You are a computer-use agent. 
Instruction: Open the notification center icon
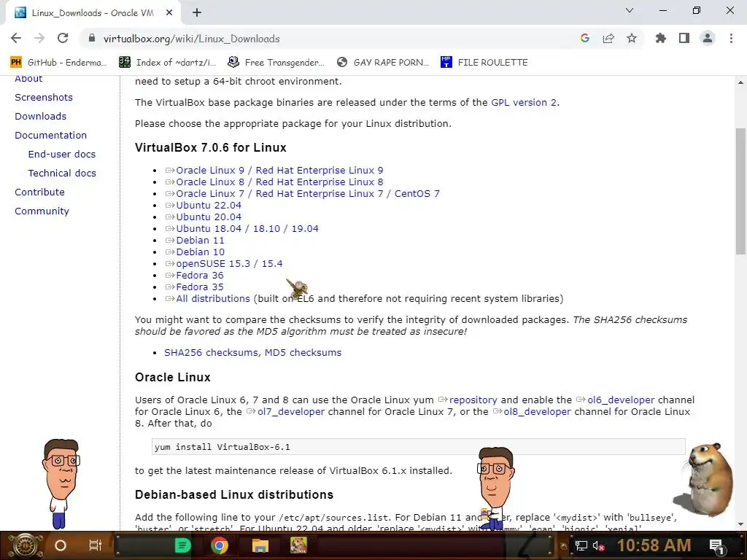(716, 545)
